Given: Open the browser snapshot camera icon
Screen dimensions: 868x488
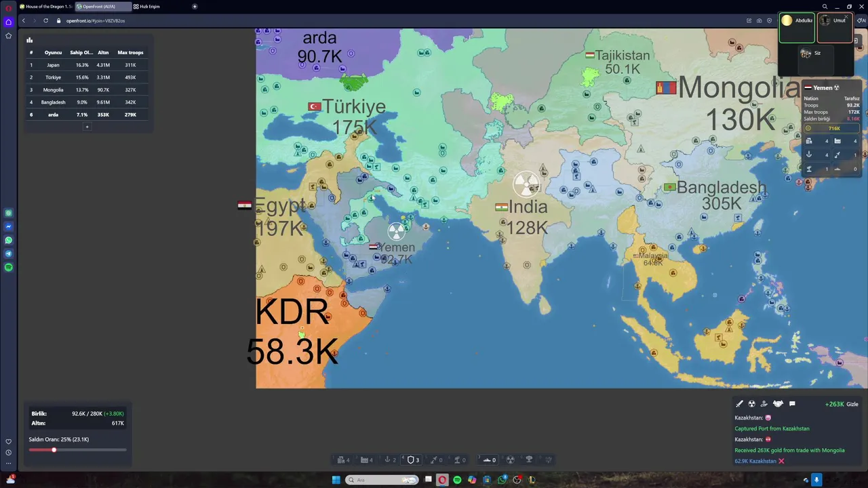Looking at the screenshot, I should (759, 20).
